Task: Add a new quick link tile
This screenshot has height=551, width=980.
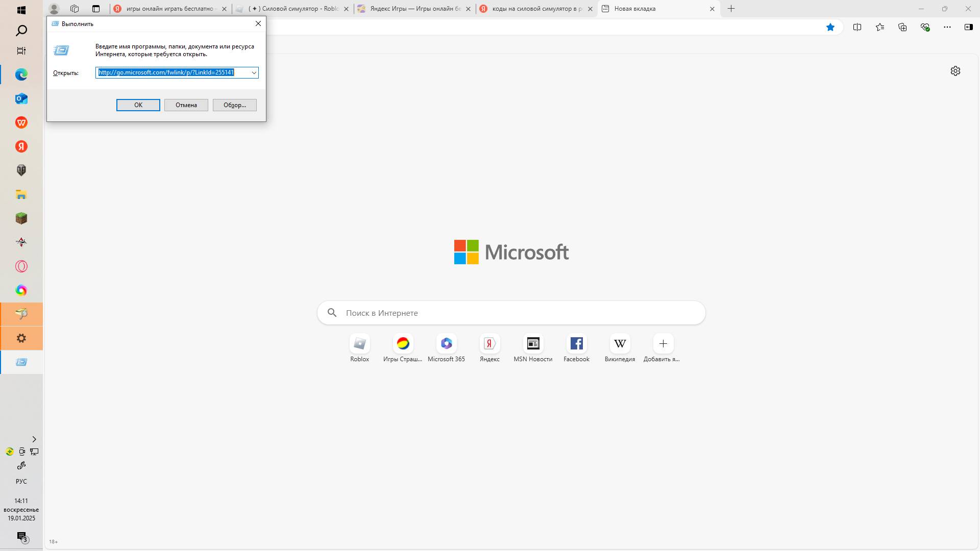Action: coord(663,343)
